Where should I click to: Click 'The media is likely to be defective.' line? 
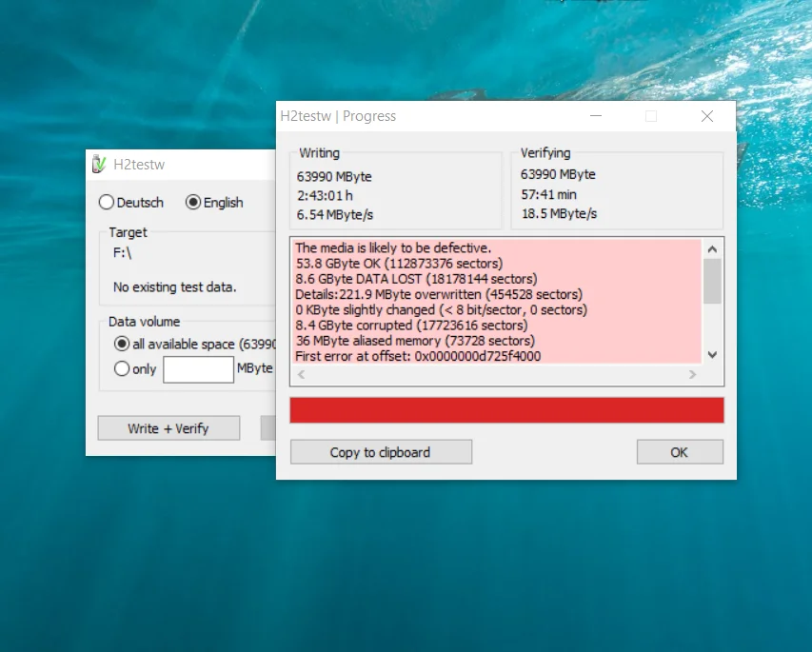pos(393,248)
